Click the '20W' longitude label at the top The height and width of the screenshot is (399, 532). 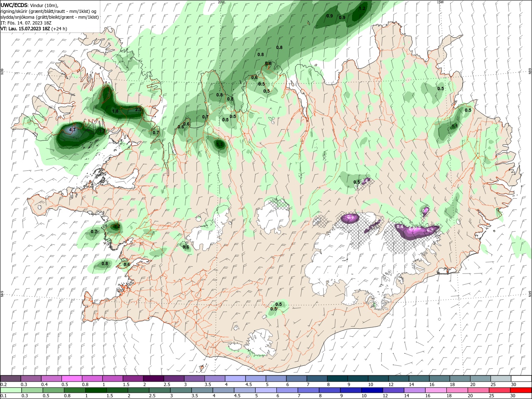coord(222,2)
